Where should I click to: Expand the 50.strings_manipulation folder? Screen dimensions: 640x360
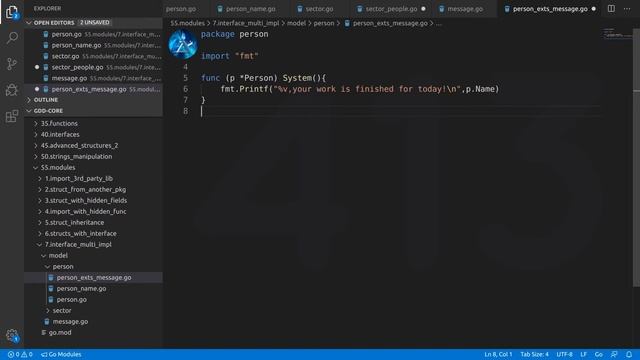pos(93,156)
